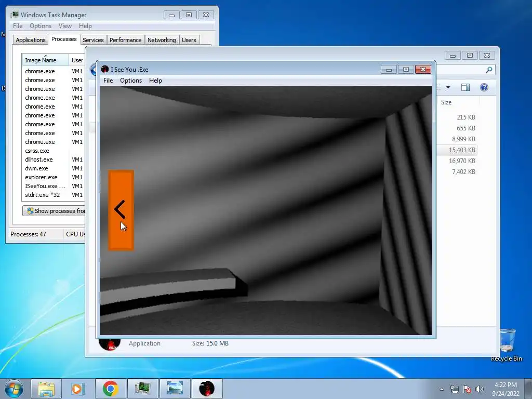The width and height of the screenshot is (532, 399).
Task: Click the Task Manager title bar icon
Action: (x=14, y=15)
